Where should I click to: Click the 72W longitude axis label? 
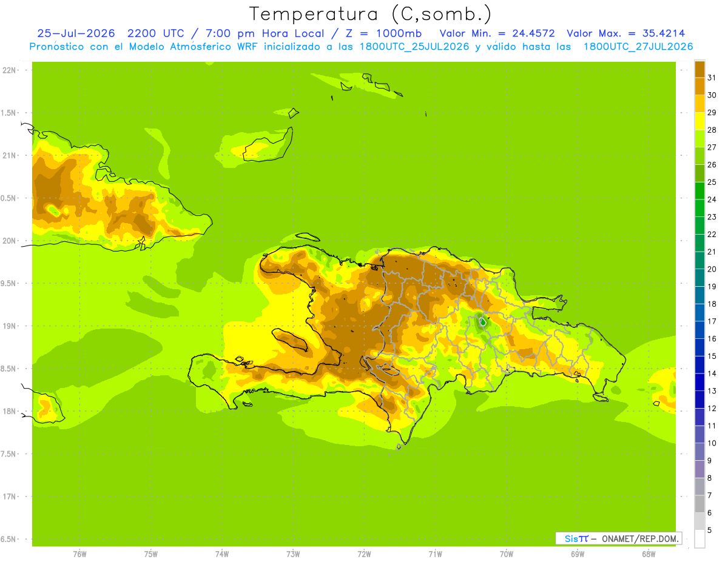[x=364, y=554]
